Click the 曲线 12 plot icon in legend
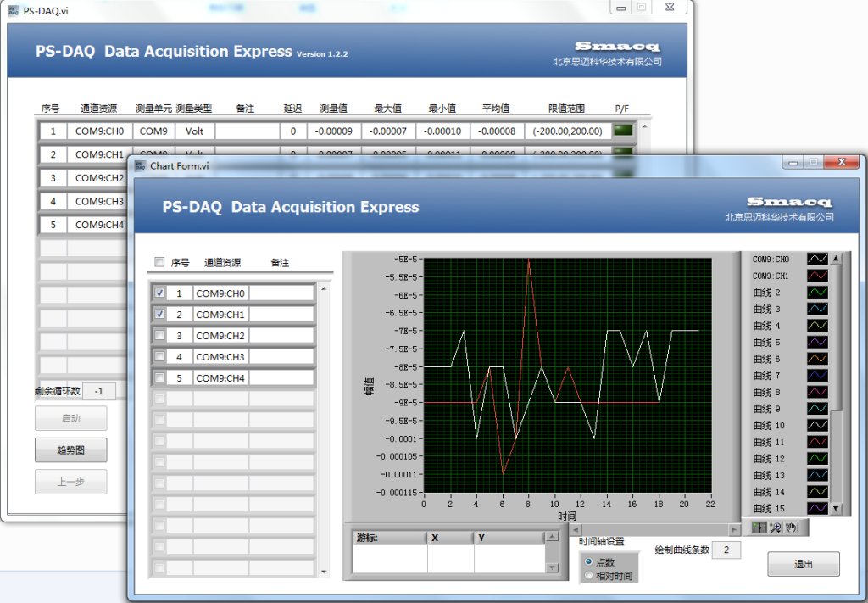868x603 pixels. 817,459
